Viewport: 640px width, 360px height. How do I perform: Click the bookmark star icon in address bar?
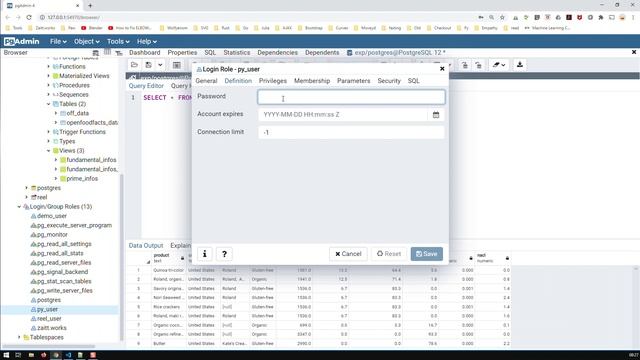tap(502, 18)
